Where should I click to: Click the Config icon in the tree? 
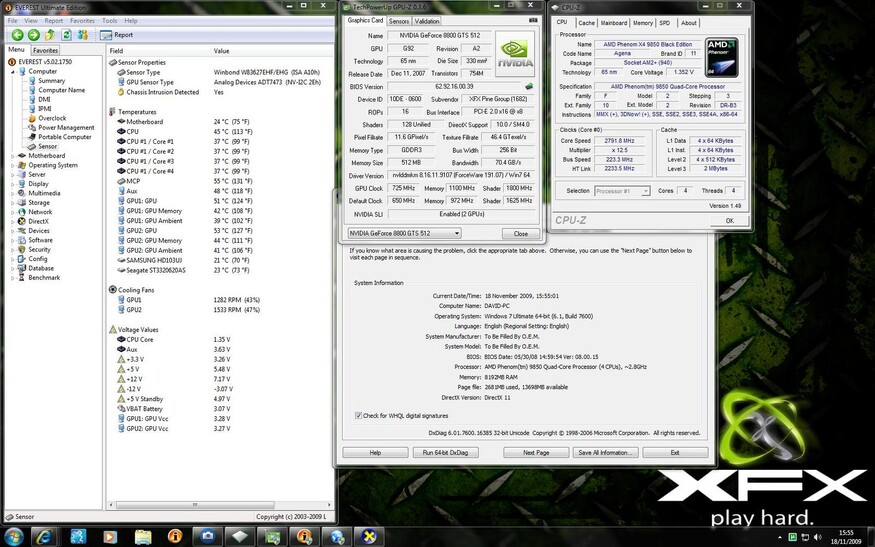click(22, 259)
